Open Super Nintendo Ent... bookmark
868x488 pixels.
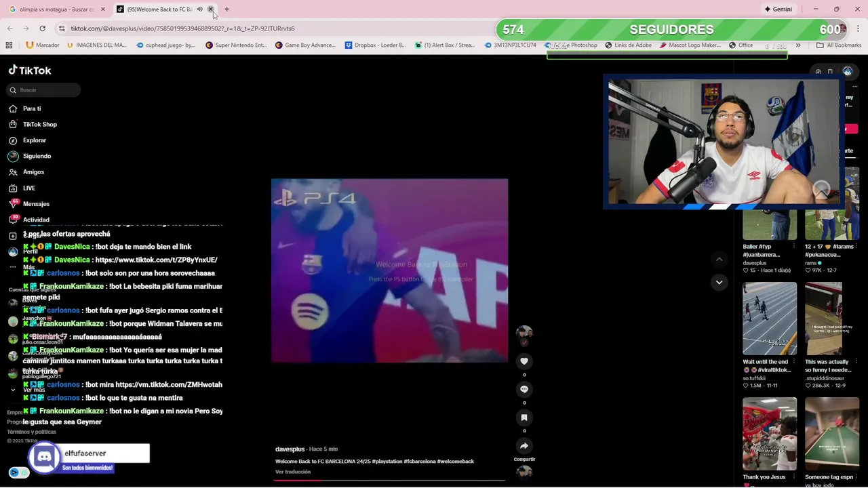tap(235, 45)
